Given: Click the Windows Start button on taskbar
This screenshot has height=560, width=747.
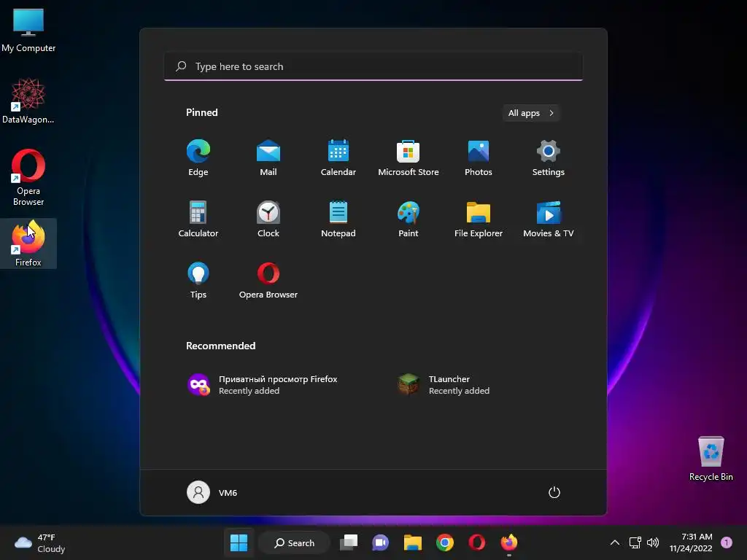Looking at the screenshot, I should pos(239,542).
